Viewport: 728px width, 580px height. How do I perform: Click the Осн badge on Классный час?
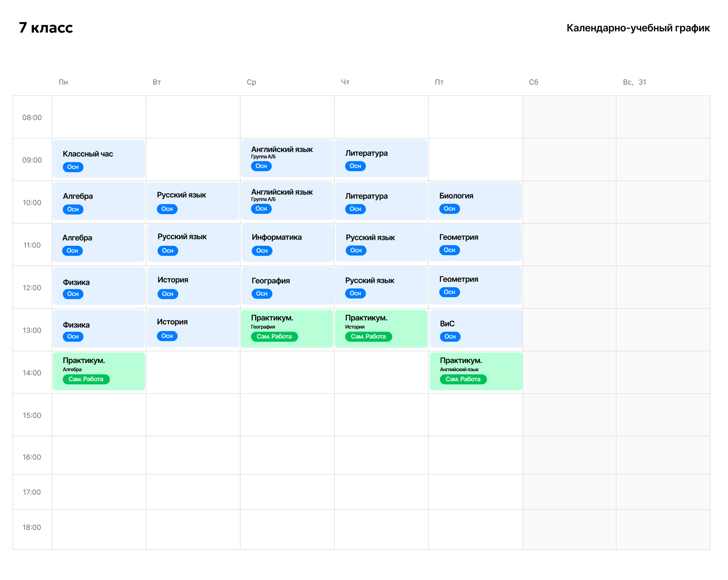click(x=73, y=167)
